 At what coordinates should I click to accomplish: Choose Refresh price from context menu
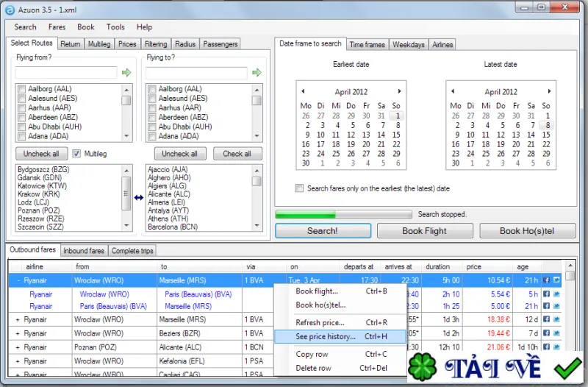pos(340,322)
